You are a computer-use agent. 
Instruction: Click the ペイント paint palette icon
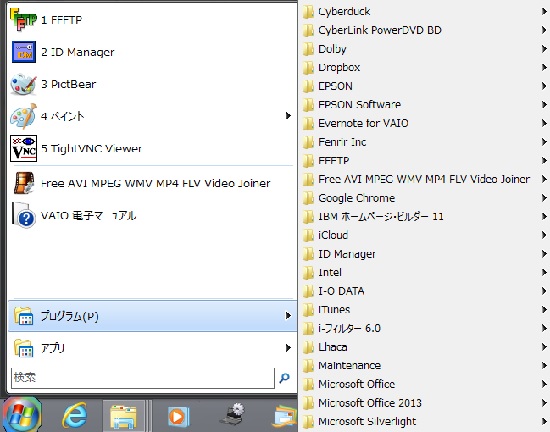(x=23, y=116)
